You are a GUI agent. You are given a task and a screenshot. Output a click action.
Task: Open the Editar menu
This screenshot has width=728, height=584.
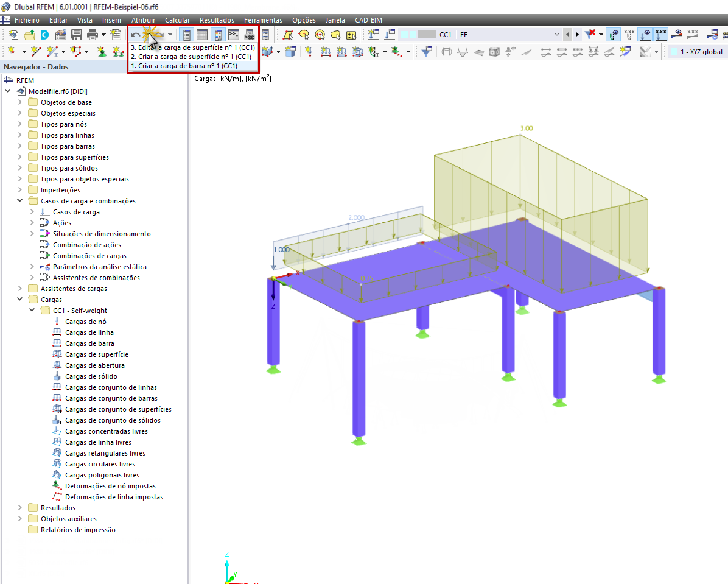pyautogui.click(x=58, y=20)
